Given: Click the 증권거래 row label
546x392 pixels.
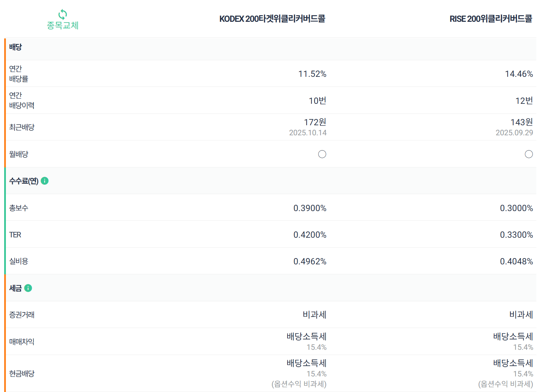Looking at the screenshot, I should click(x=22, y=315).
